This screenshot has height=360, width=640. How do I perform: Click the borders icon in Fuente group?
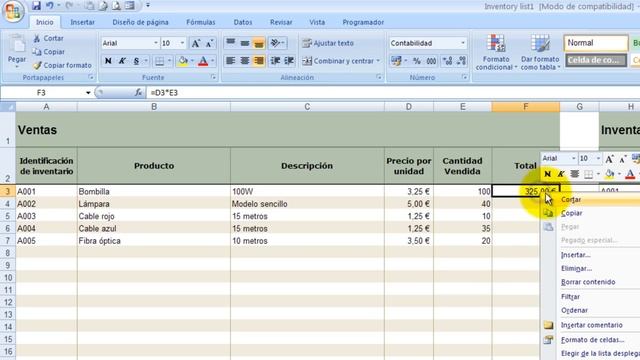160,61
